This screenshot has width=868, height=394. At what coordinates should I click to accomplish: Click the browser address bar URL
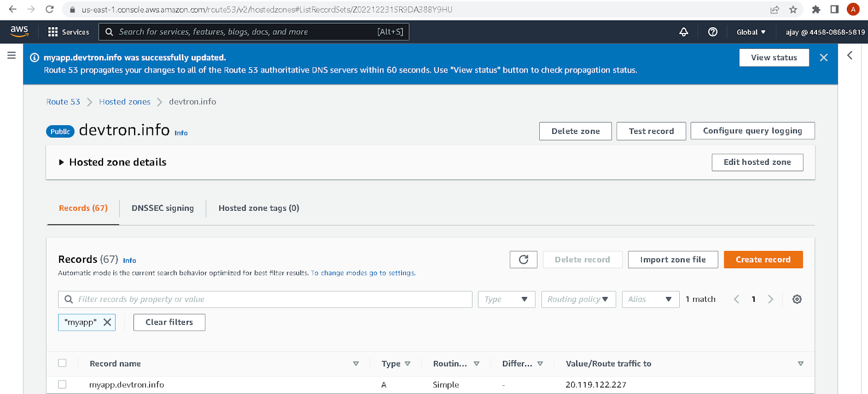pyautogui.click(x=267, y=10)
